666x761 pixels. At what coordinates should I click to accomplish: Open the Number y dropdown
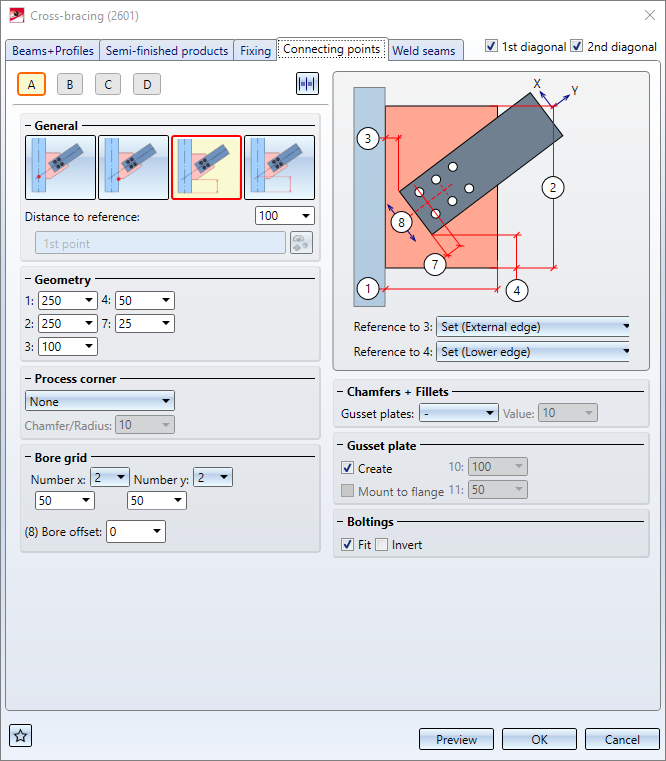(x=213, y=478)
